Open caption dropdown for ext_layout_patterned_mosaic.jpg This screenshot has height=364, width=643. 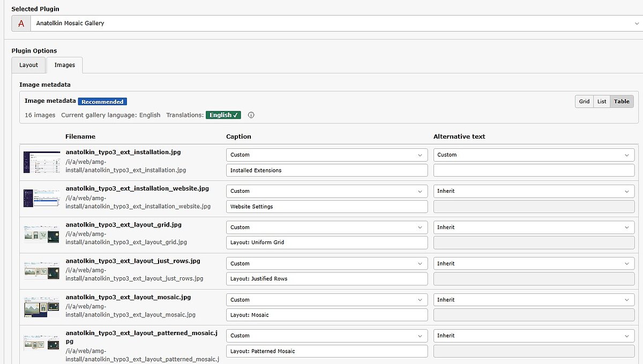[x=327, y=336]
